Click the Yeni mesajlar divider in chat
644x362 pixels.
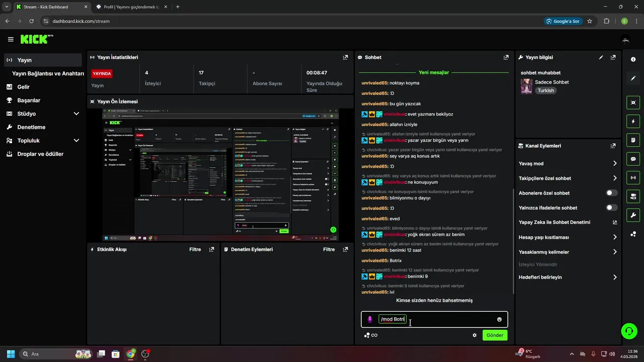[434, 72]
